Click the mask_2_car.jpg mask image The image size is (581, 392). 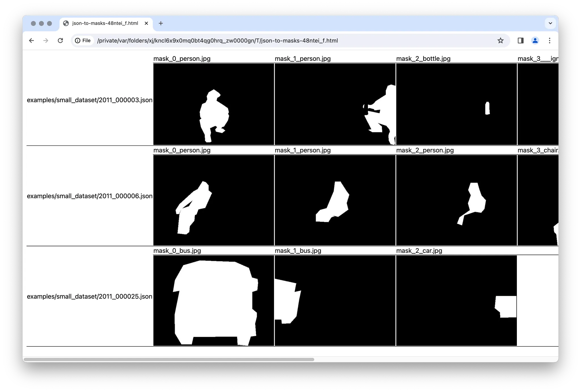[x=456, y=300]
